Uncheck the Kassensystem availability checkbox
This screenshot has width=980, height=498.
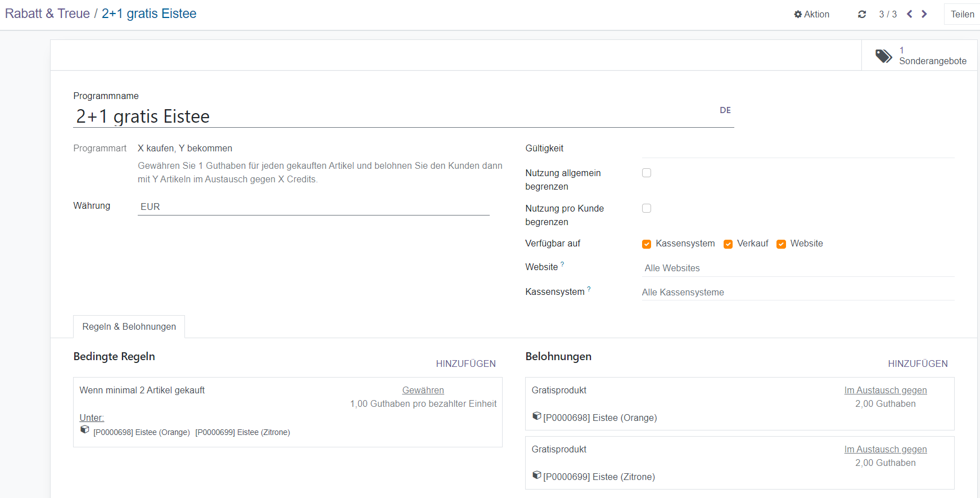(647, 244)
